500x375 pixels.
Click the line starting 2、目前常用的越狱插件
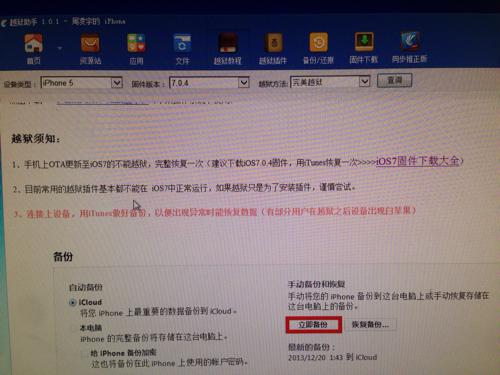coord(185,188)
